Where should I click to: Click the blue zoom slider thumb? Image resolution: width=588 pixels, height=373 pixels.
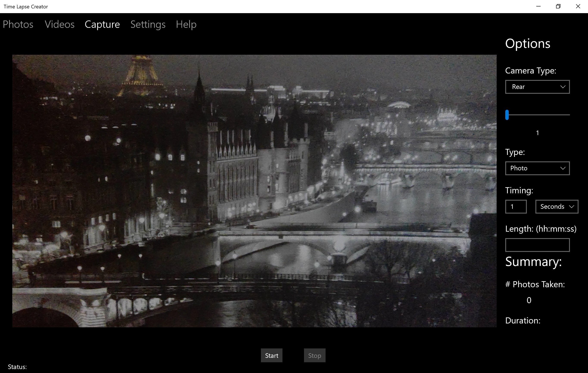[x=507, y=115]
